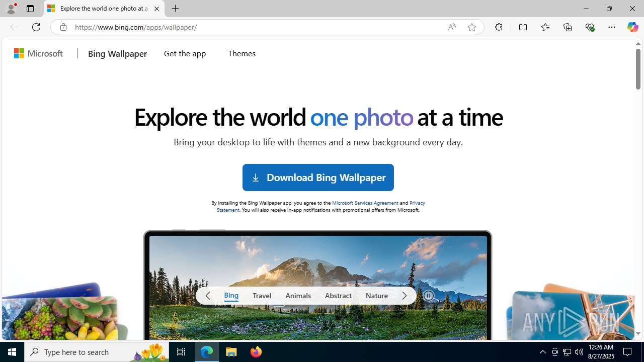Viewport: 644px width, 362px height.
Task: Open Task View on the taskbar
Action: pyautogui.click(x=181, y=352)
